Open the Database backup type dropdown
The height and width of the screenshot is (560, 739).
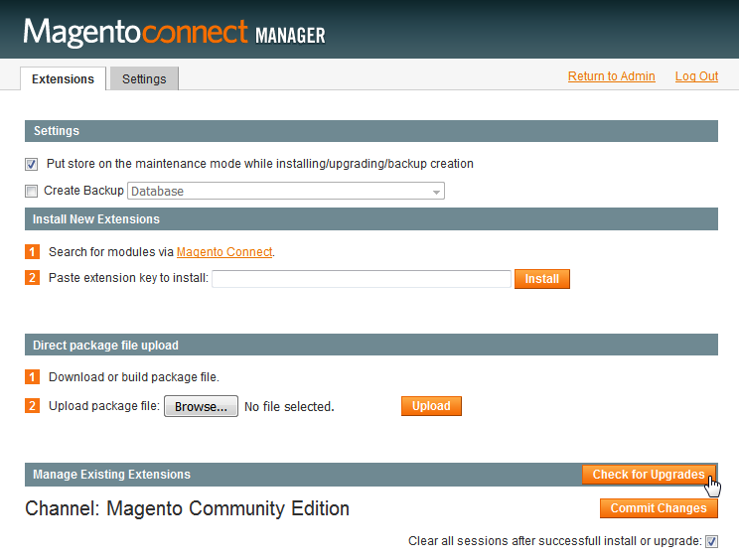click(x=286, y=192)
